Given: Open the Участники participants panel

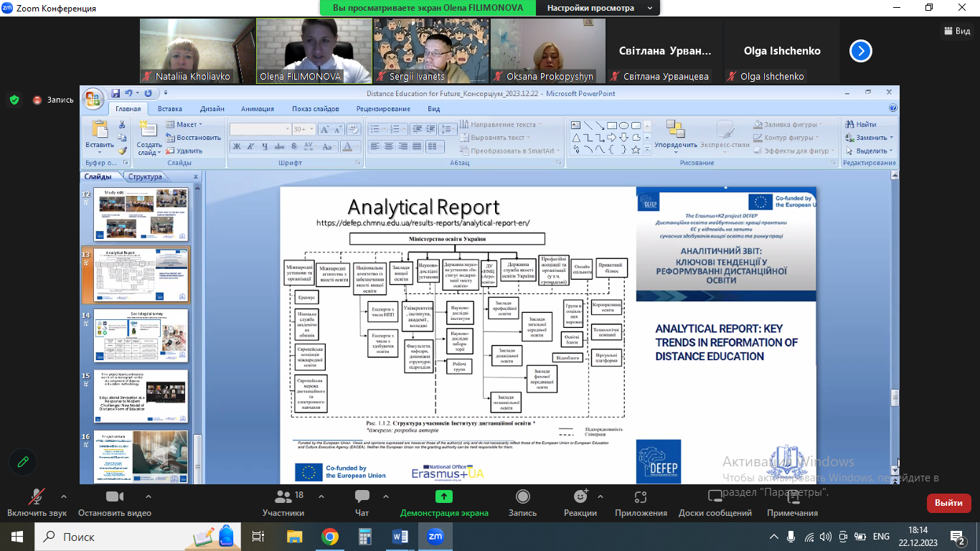Looking at the screenshot, I should [x=283, y=497].
